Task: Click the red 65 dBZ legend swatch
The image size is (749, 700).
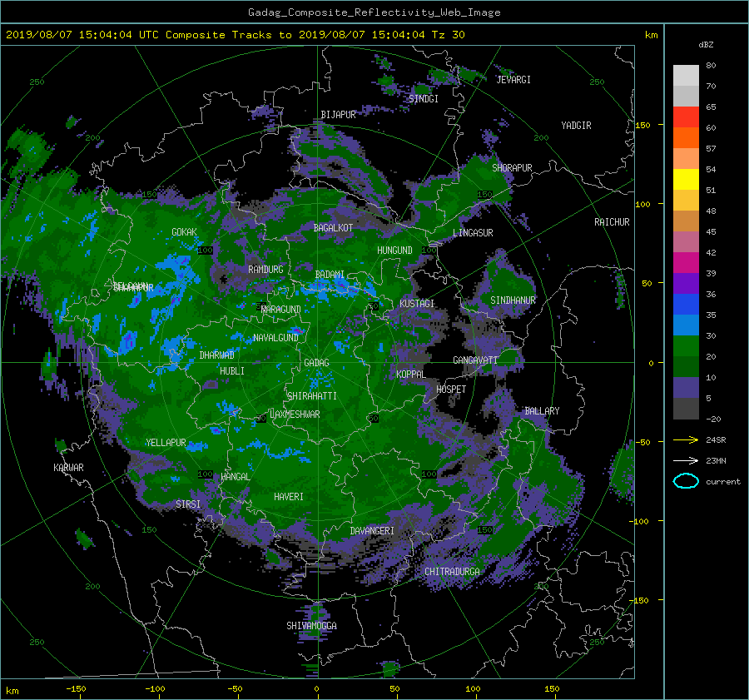Action: 686,117
